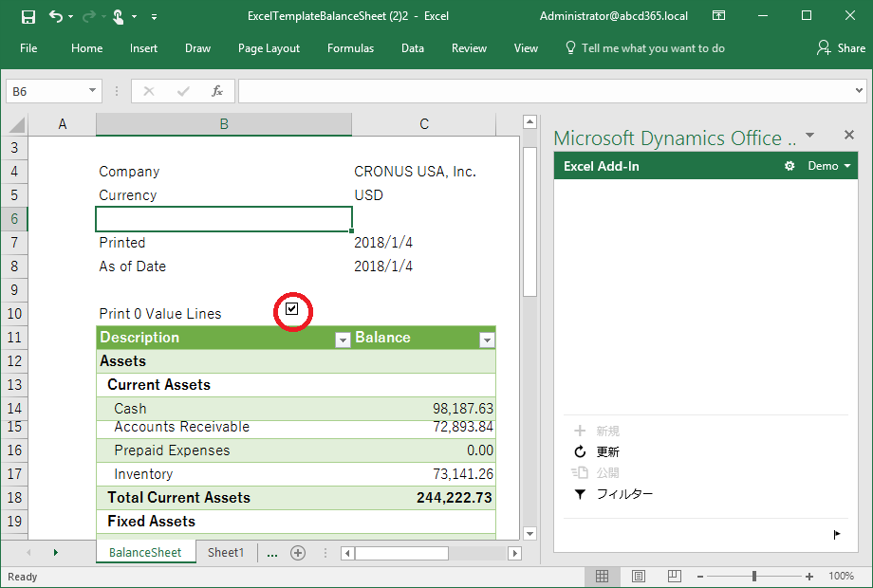Click the Undo arrow icon
This screenshot has height=588, width=873.
[x=56, y=16]
